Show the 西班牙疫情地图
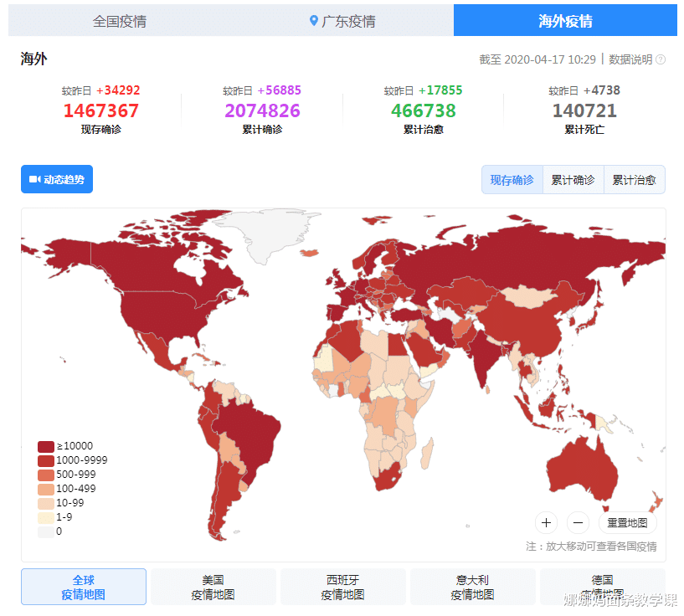Screen dimensions: 684x616 click(342, 587)
